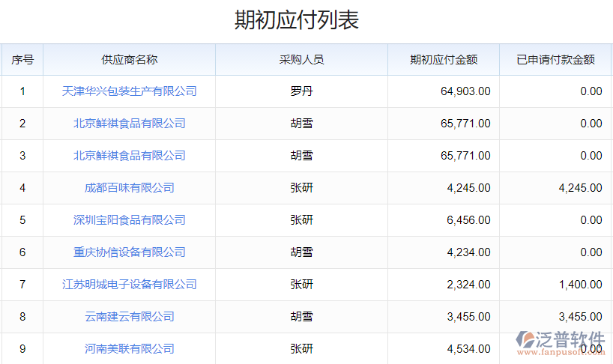Open 北京鲜祺食品有限公司 link in row 3

point(129,156)
